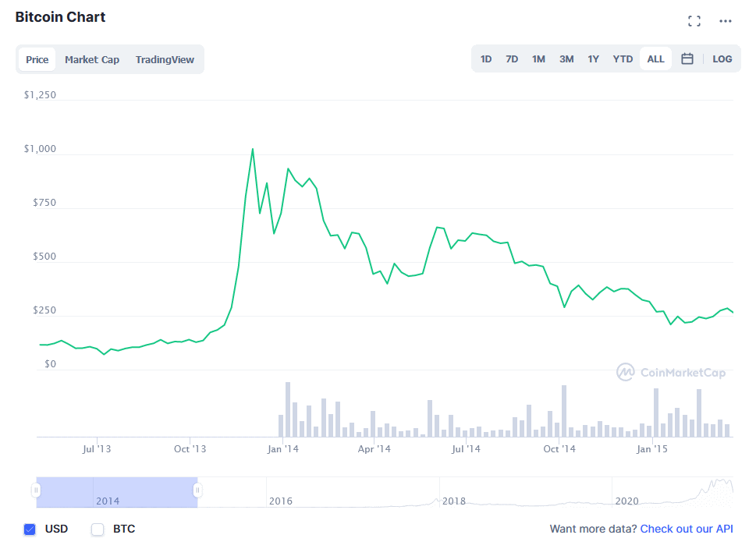Click the $500 y-axis label

tap(44, 257)
